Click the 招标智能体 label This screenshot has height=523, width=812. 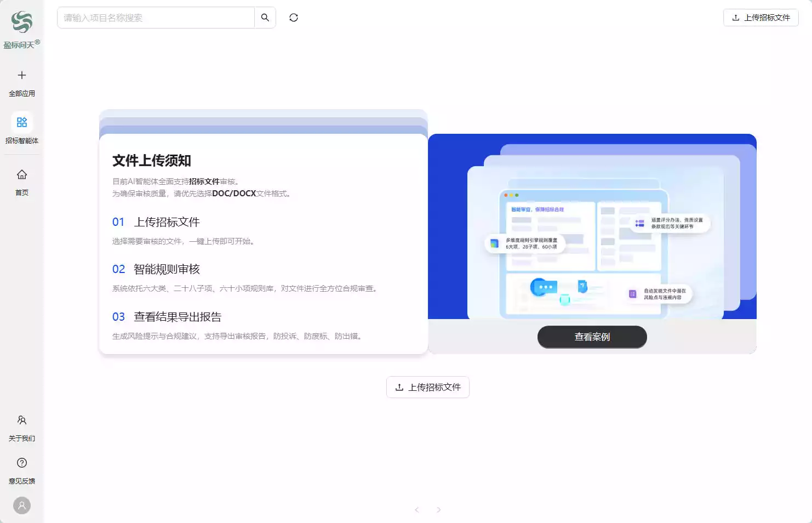pos(22,141)
